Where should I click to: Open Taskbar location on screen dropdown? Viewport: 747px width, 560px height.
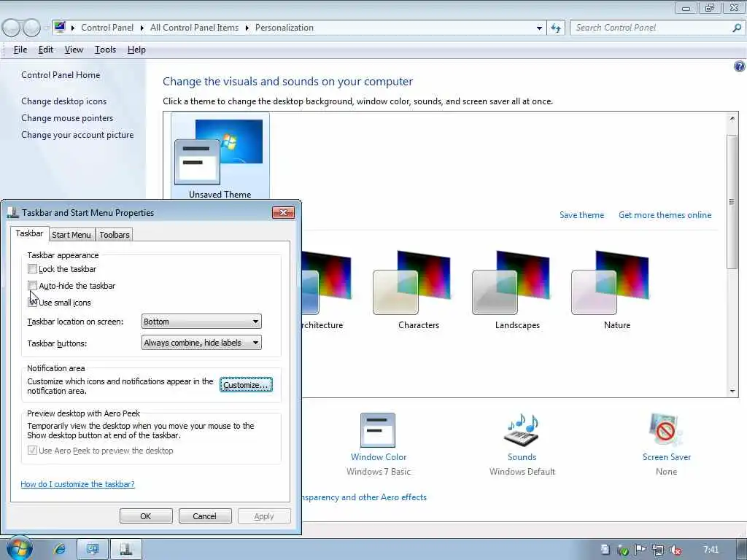click(x=201, y=322)
